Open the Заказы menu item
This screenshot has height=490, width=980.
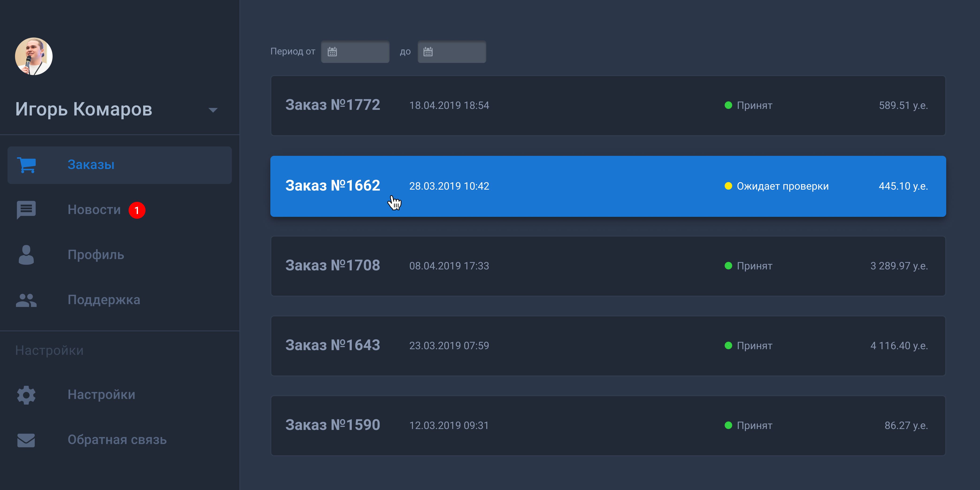[119, 165]
